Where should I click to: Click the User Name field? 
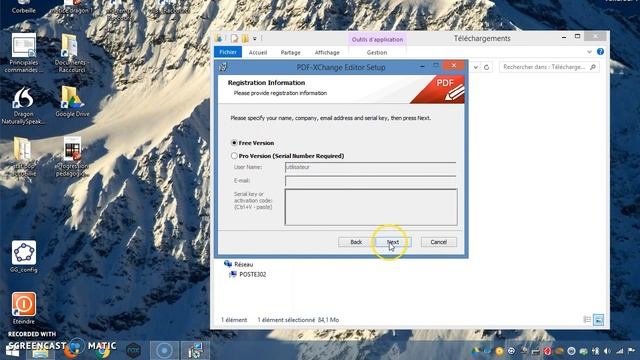tap(370, 167)
